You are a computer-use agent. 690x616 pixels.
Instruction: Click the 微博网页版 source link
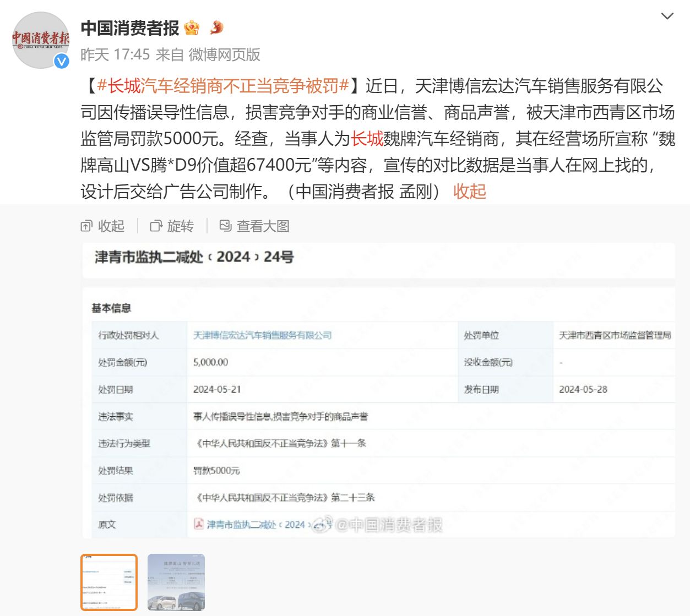click(x=224, y=54)
